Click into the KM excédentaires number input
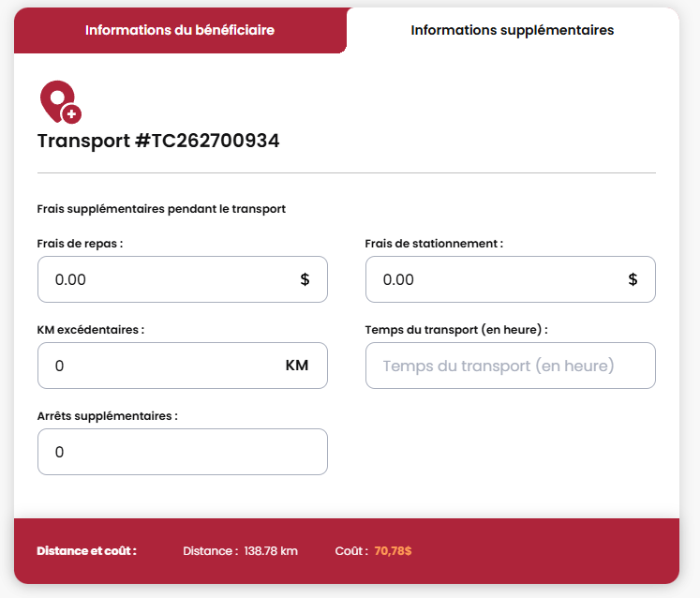Image resolution: width=700 pixels, height=598 pixels. coord(159,366)
